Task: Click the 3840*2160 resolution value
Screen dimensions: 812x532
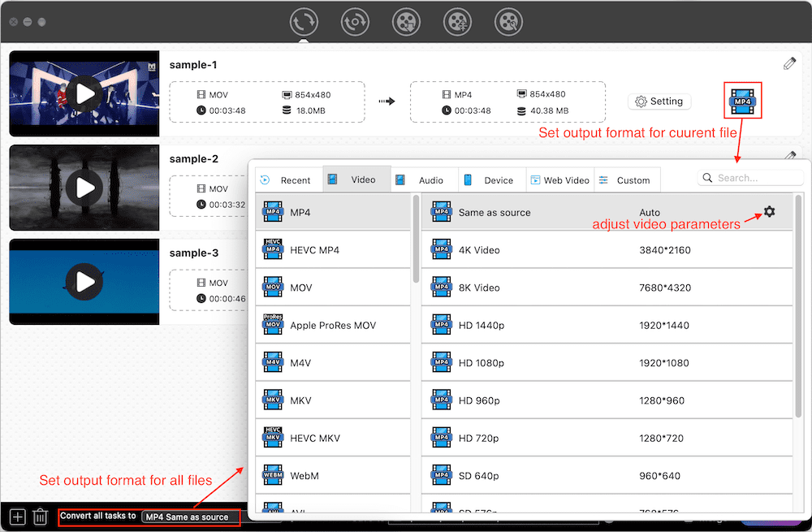Action: click(x=664, y=249)
